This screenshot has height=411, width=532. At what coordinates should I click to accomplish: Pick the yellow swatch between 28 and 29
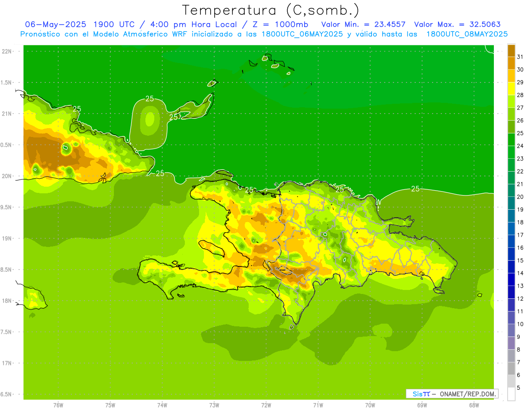(x=511, y=89)
